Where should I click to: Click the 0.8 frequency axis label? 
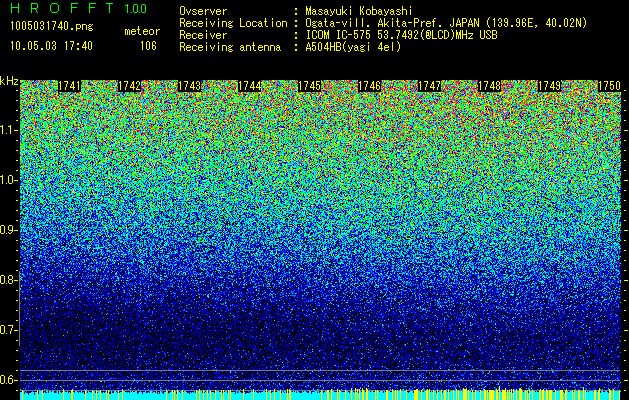[x=8, y=280]
